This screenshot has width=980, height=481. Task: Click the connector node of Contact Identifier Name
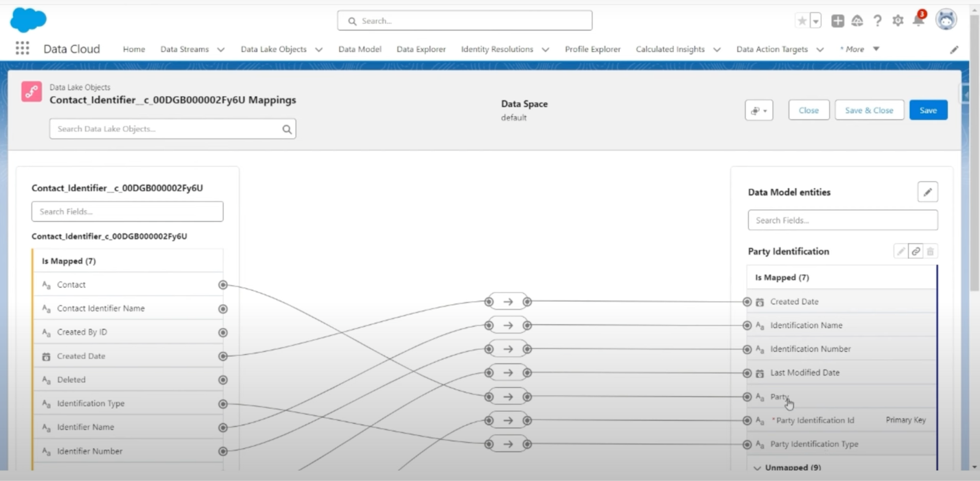click(223, 309)
